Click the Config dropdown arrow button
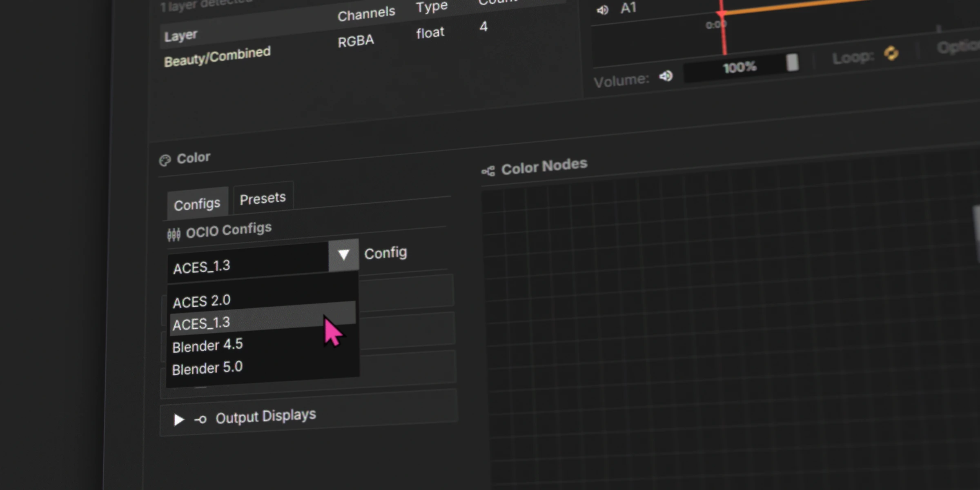980x490 pixels. [x=343, y=255]
